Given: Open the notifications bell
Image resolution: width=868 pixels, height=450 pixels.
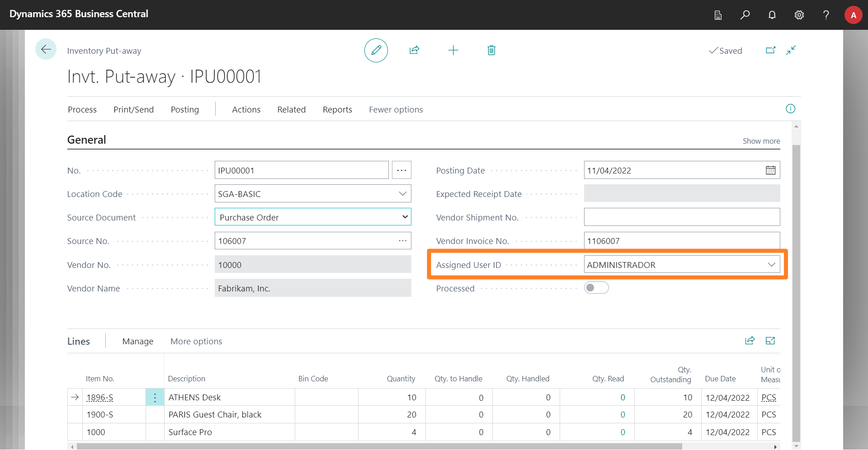Looking at the screenshot, I should tap(772, 15).
